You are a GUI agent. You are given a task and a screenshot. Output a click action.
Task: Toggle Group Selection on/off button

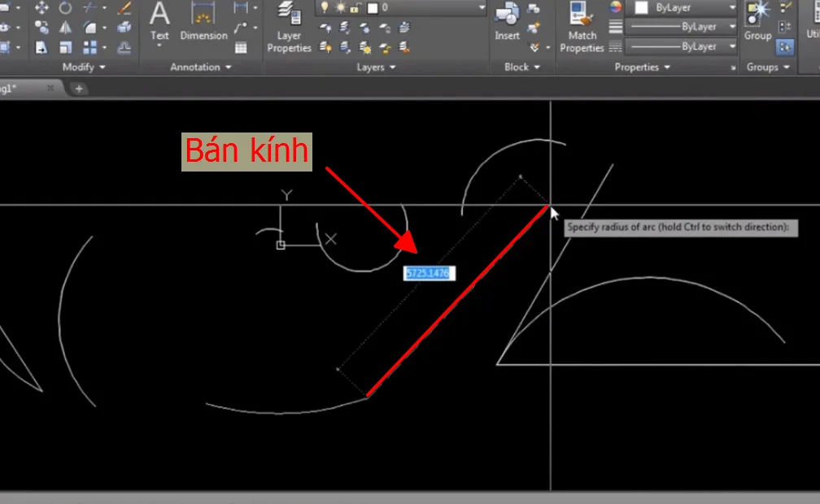coord(786,47)
